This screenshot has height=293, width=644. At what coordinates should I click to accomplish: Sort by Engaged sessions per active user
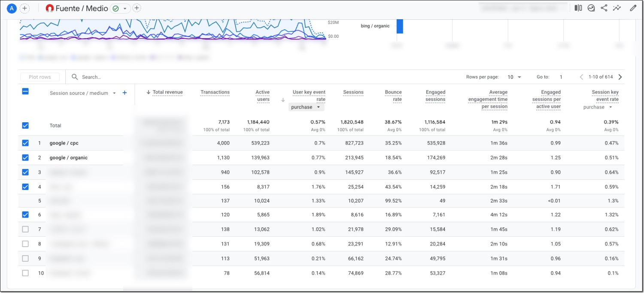point(547,99)
